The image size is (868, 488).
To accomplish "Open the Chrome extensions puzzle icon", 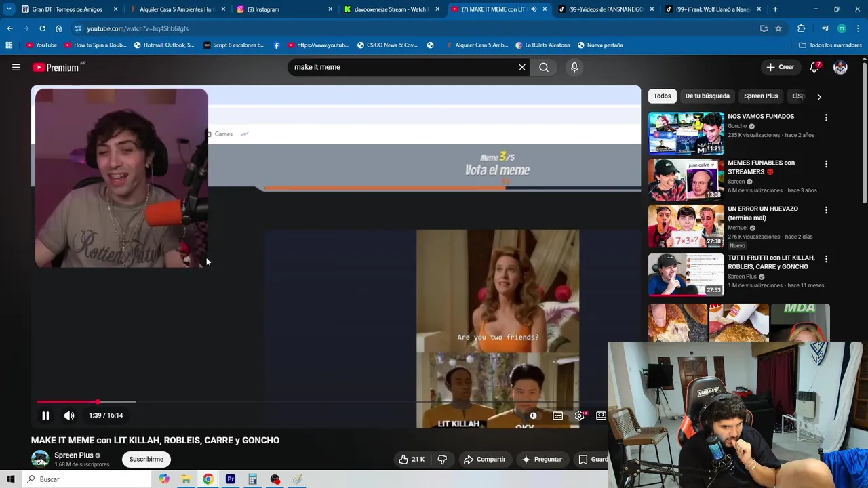I will tap(801, 28).
